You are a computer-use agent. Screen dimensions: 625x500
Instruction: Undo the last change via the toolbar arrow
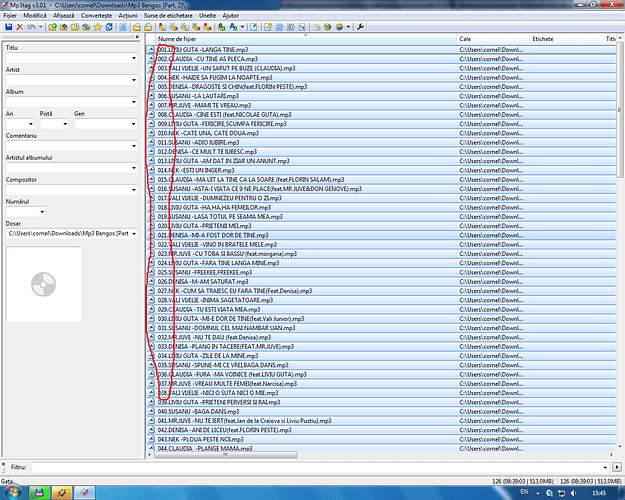click(31, 27)
